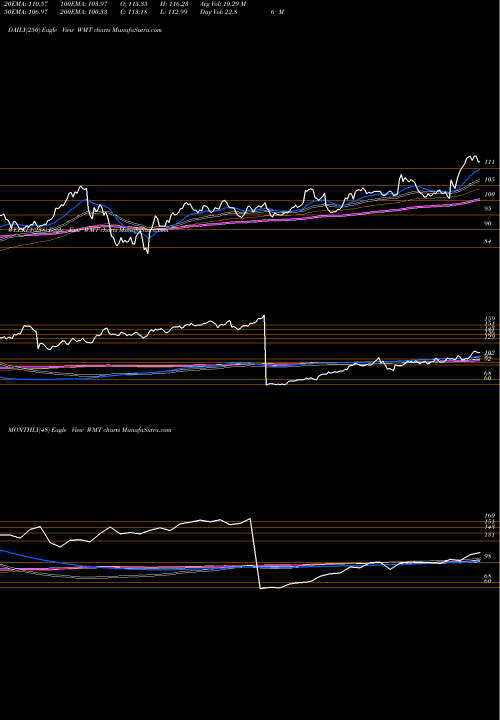Click the 60 price label on monthly chart
Viewport: 500px width, 720px height.
coord(490,581)
